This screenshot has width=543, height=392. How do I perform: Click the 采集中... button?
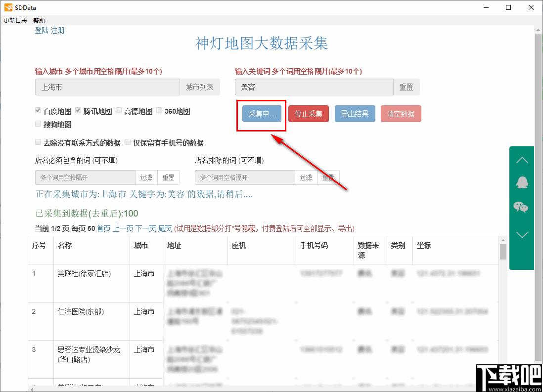coord(262,114)
